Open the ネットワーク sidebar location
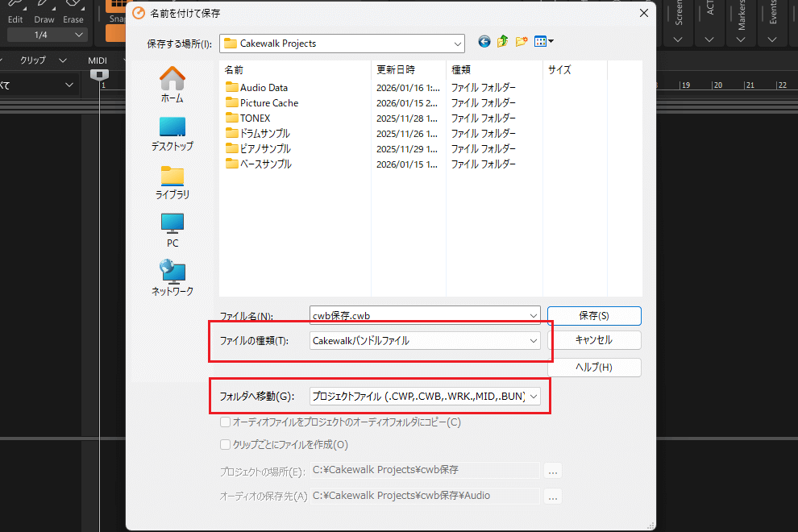 [x=172, y=278]
